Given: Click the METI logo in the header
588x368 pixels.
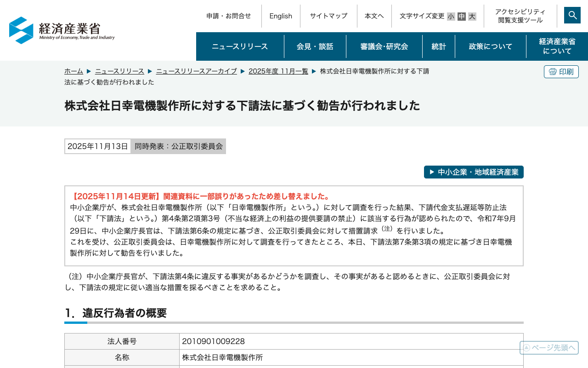Looking at the screenshot, I should (x=62, y=30).
